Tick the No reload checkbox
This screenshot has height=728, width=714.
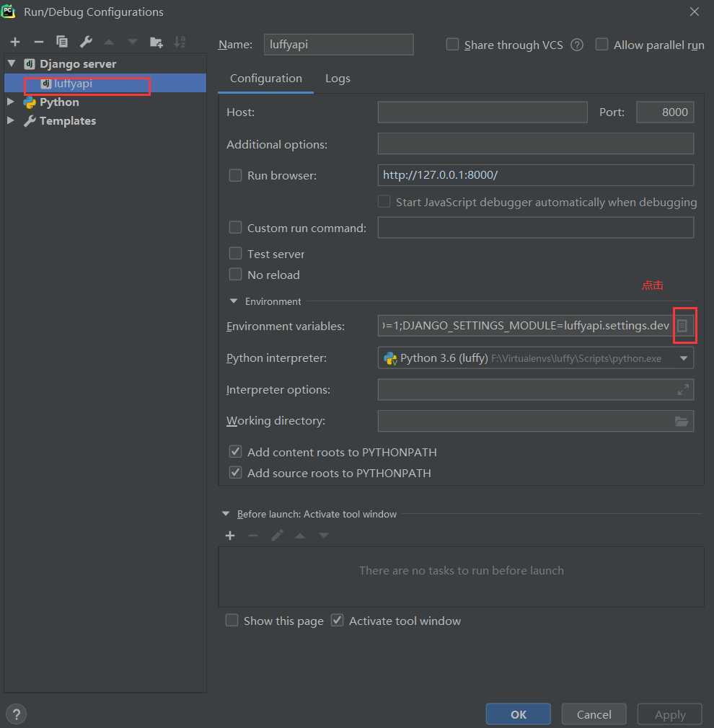click(236, 275)
